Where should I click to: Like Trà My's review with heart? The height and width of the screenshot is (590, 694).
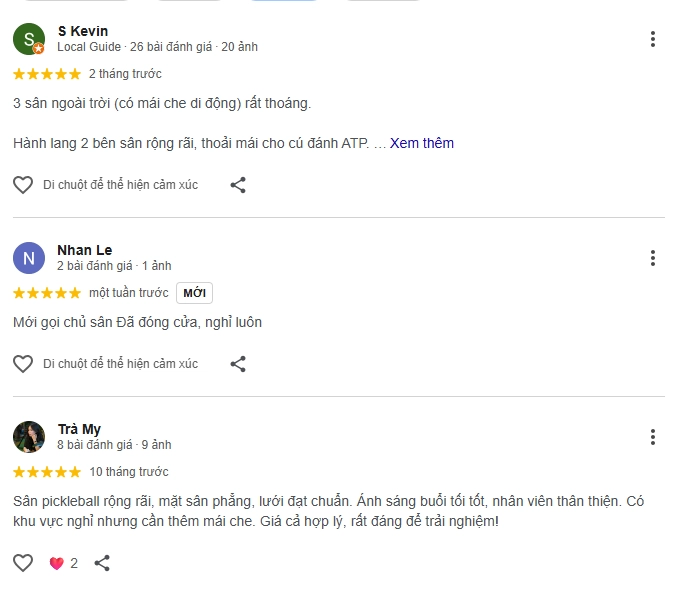click(23, 563)
